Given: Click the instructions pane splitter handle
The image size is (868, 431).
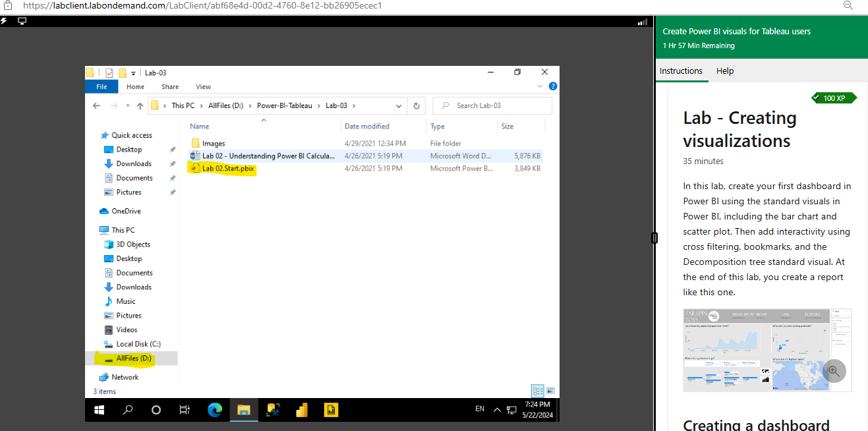Looking at the screenshot, I should (654, 238).
